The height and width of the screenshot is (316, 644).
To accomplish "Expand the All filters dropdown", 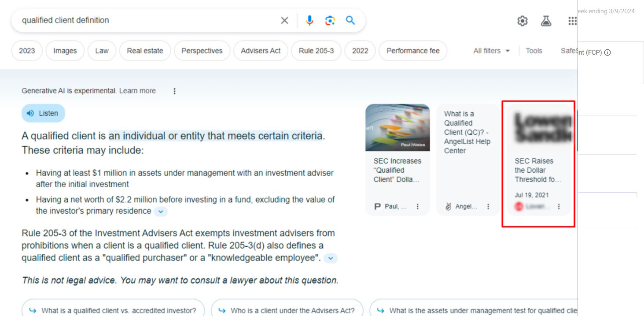I will pyautogui.click(x=490, y=51).
